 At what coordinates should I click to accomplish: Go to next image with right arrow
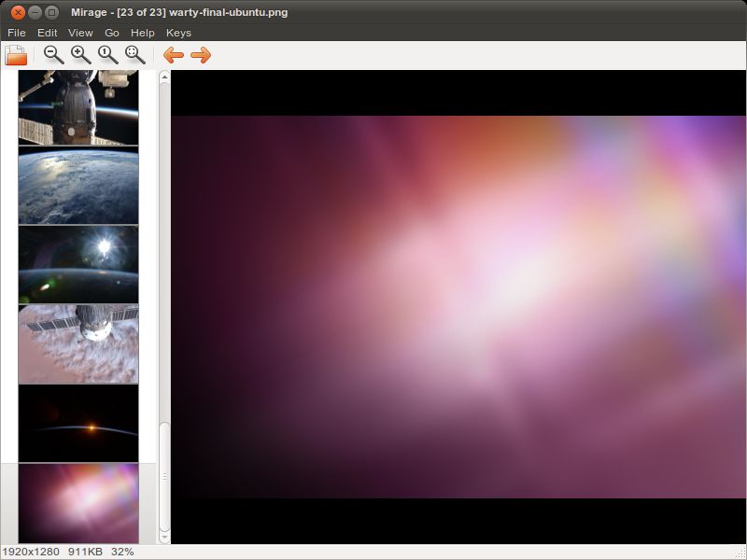point(201,55)
